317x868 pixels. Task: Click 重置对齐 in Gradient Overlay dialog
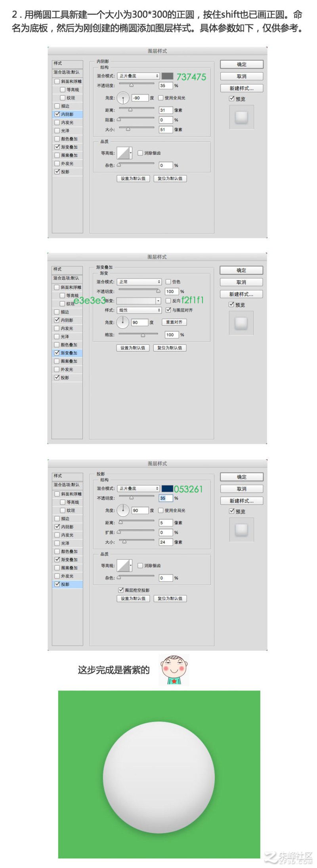(x=174, y=322)
